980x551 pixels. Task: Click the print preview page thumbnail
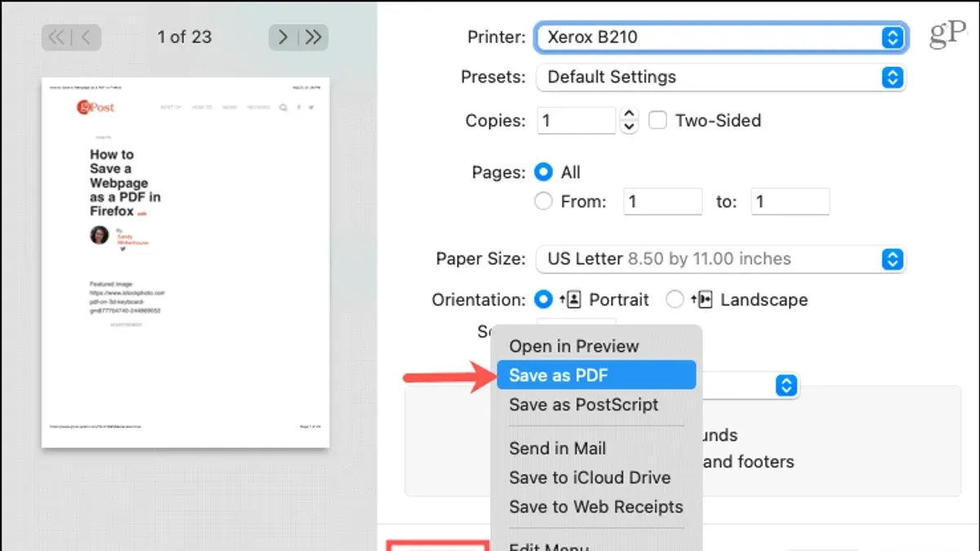pos(185,262)
